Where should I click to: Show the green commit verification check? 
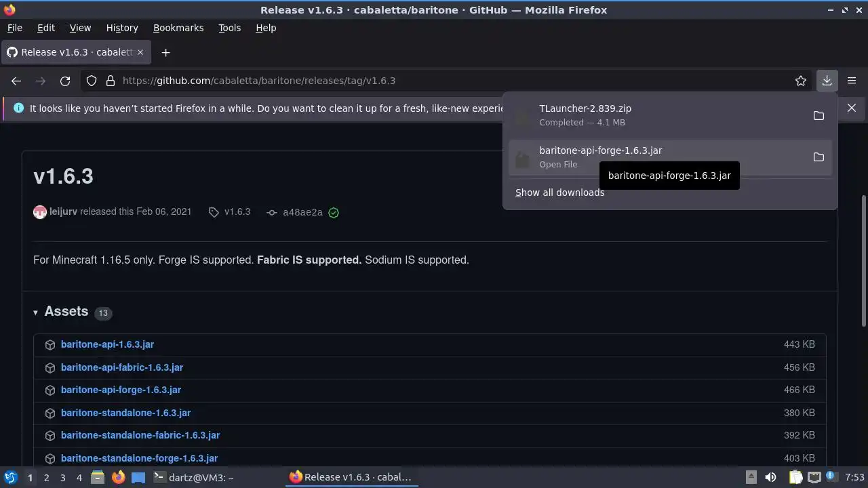tap(334, 212)
